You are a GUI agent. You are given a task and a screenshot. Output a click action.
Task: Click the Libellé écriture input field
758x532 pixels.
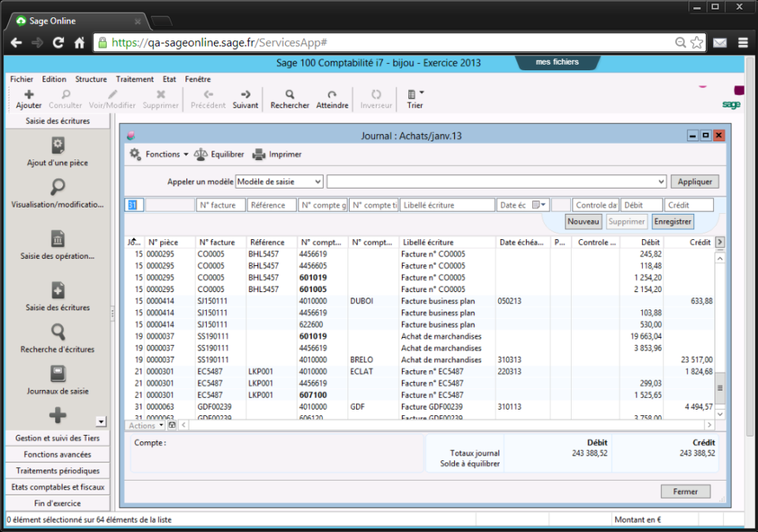pos(447,205)
